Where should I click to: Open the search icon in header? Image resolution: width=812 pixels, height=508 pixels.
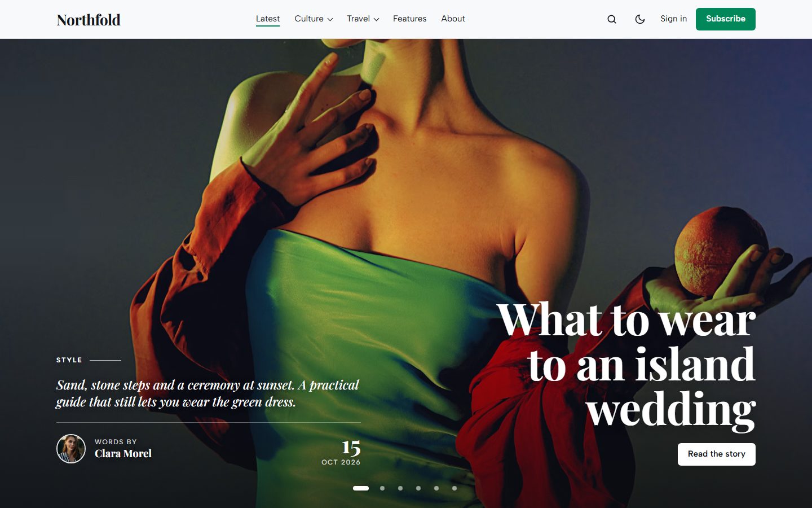(x=612, y=19)
